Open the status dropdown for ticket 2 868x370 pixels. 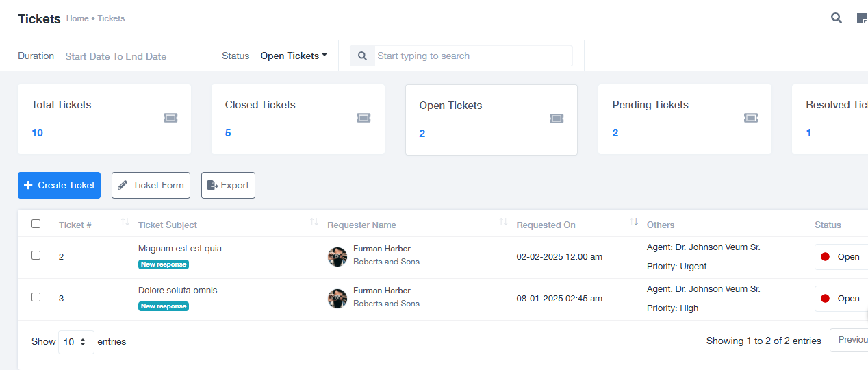pyautogui.click(x=842, y=257)
